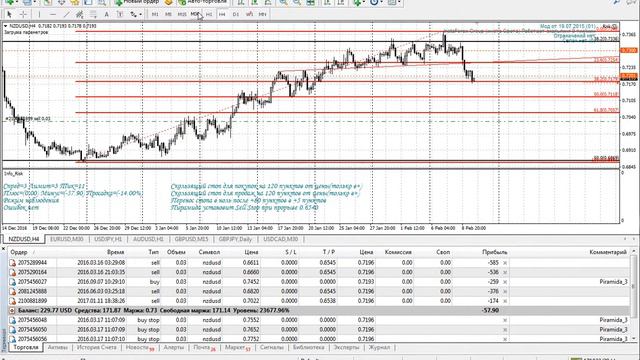
Task: Open the MetaEditor gold icon
Action: [x=168, y=2]
